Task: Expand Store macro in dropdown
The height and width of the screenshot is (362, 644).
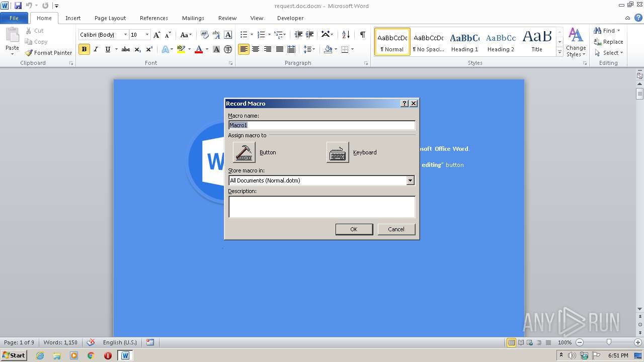Action: pyautogui.click(x=410, y=180)
